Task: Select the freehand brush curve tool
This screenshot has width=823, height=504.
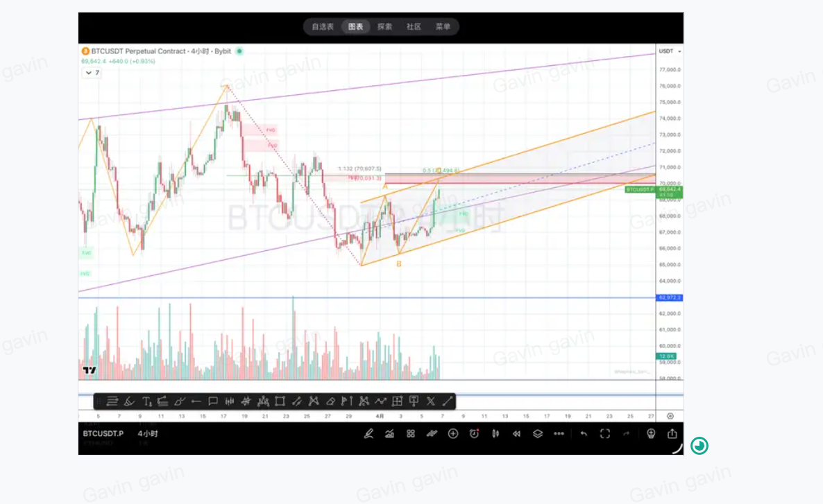Action: pos(180,401)
